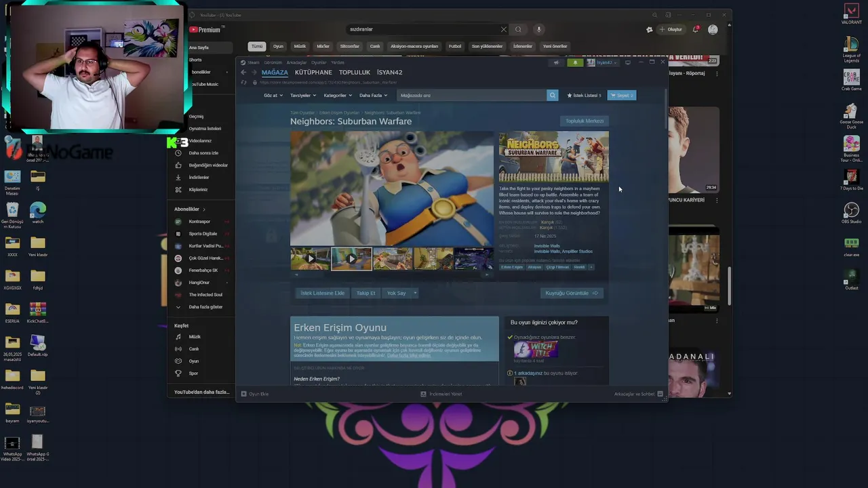Select YouTube Futbol filter chip

(x=455, y=46)
